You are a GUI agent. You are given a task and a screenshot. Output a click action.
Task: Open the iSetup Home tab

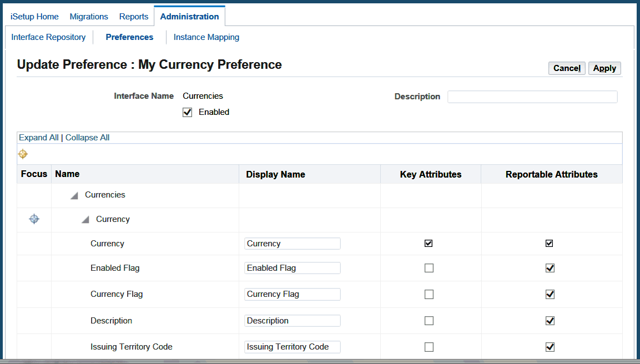point(35,17)
